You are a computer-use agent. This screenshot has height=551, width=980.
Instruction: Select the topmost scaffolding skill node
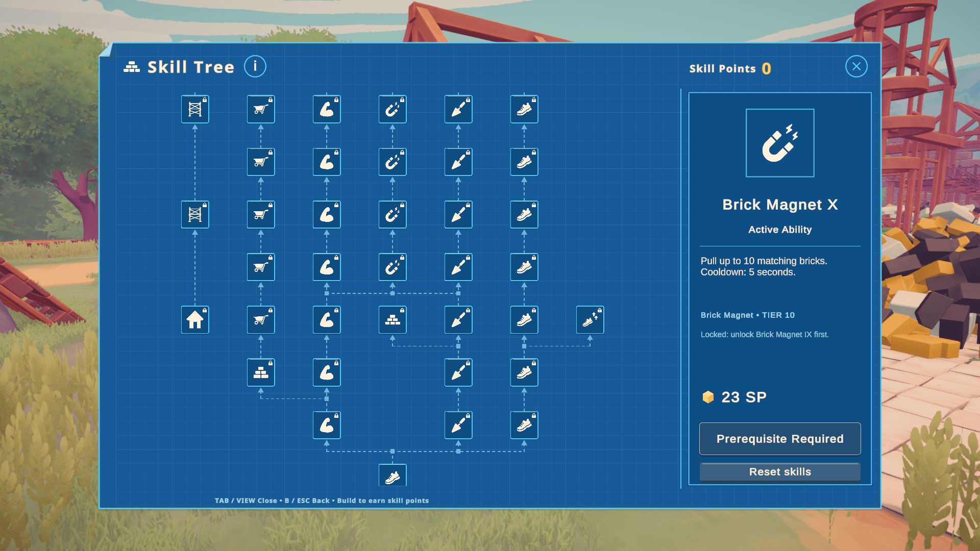[195, 109]
